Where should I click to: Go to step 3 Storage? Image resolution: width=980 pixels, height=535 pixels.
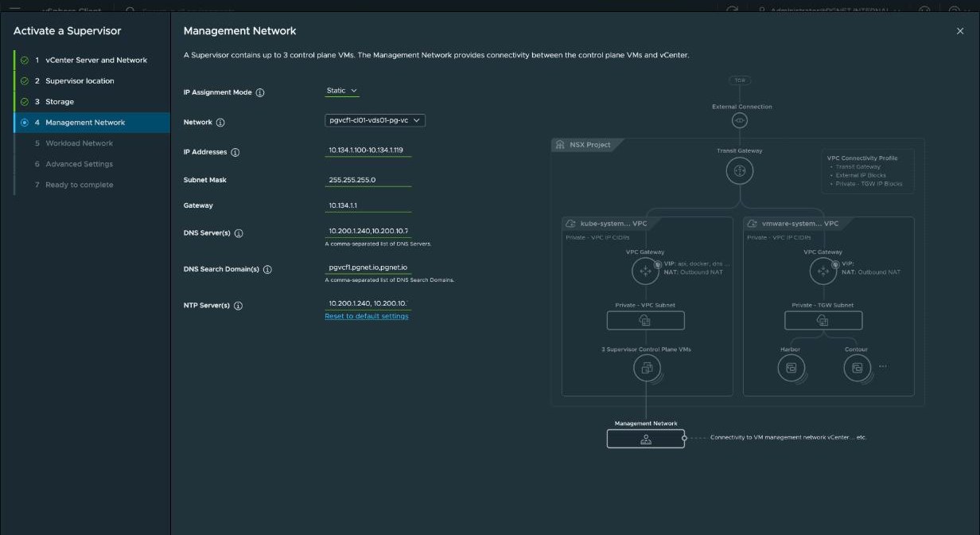(x=91, y=102)
